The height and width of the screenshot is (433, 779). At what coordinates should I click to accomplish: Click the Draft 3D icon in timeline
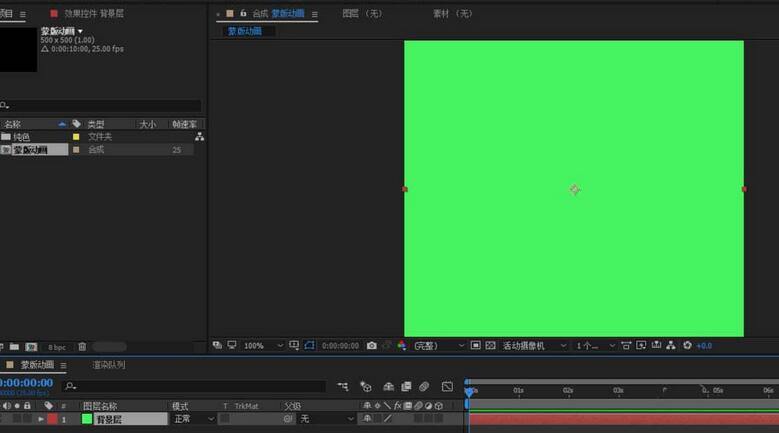coord(366,386)
